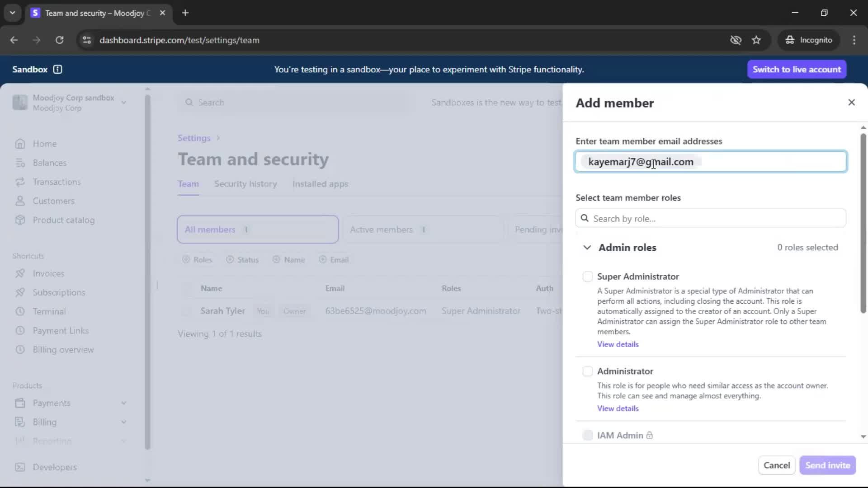Screen dimensions: 868x488
Task: Go to Product catalog
Action: (63, 220)
